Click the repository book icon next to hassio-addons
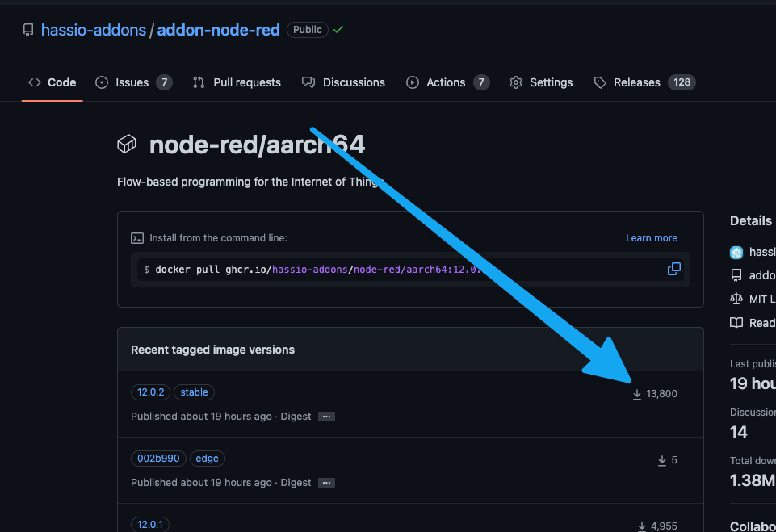The width and height of the screenshot is (776, 532). (28, 29)
